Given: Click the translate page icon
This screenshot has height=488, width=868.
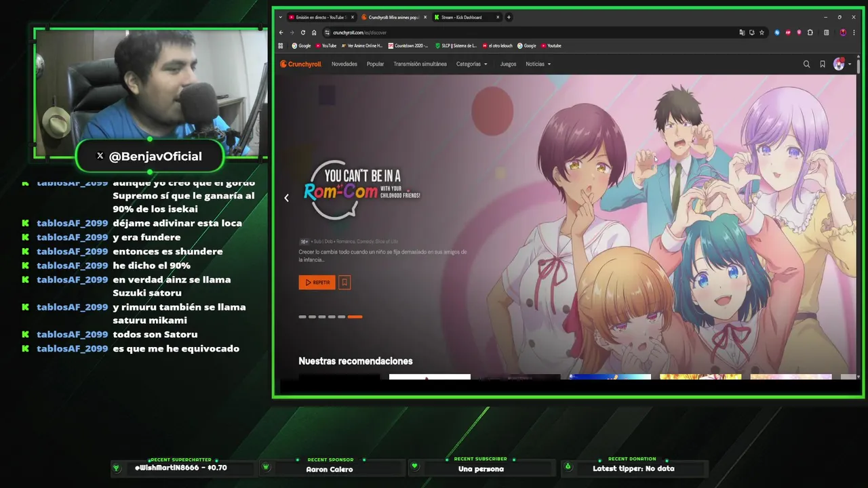Looking at the screenshot, I should click(x=742, y=33).
